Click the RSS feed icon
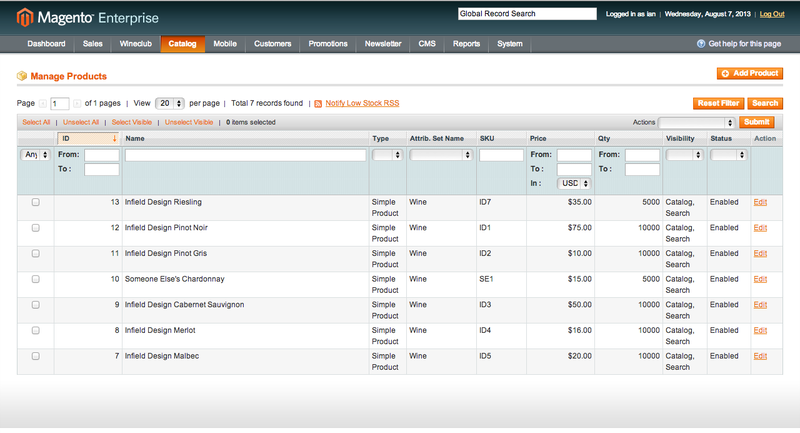This screenshot has width=800, height=433. (x=318, y=104)
